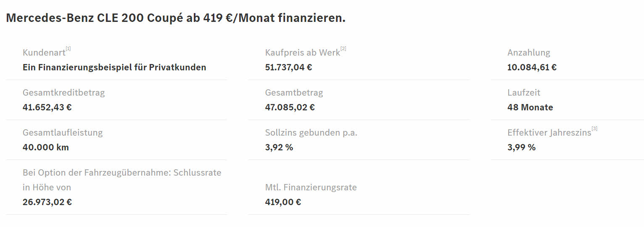This screenshot has width=644, height=227.
Task: Select the monthly rate 419,00 €
Action: coord(283,202)
